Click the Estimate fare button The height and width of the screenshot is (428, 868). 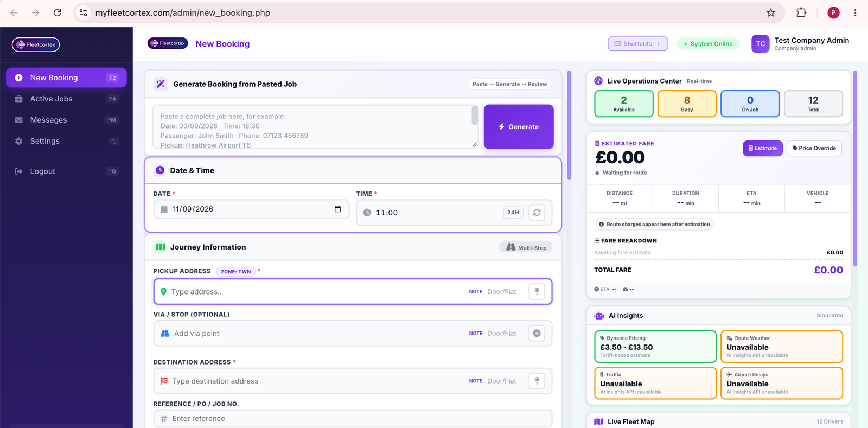coord(763,148)
